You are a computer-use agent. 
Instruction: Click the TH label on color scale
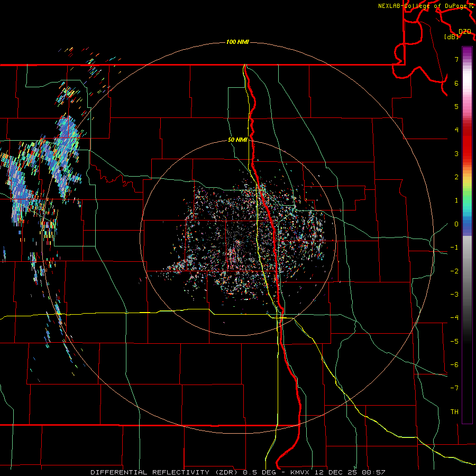pos(454,412)
